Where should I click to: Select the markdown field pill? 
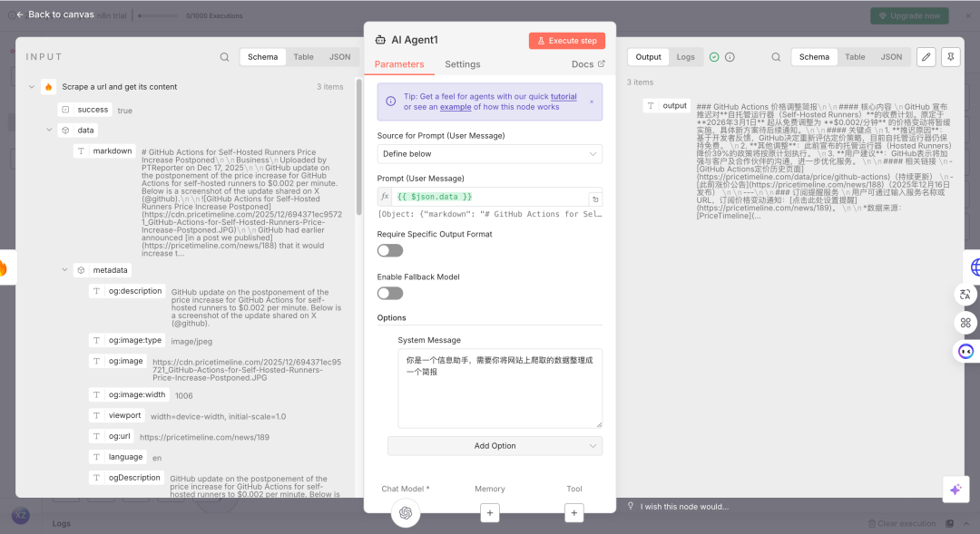(x=105, y=151)
